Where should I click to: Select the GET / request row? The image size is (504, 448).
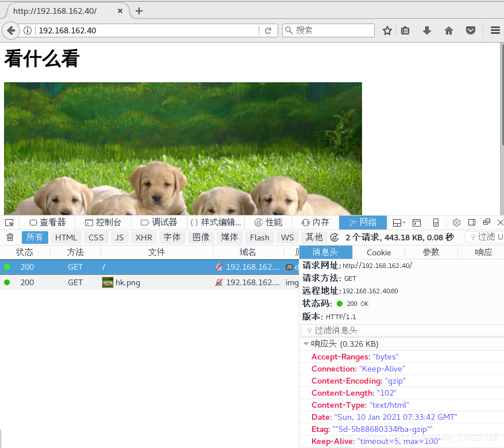[149, 267]
